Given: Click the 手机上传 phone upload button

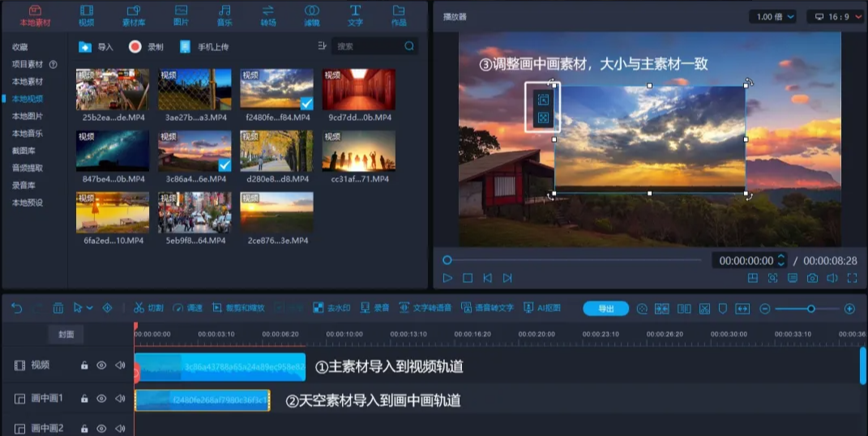Looking at the screenshot, I should pyautogui.click(x=204, y=46).
